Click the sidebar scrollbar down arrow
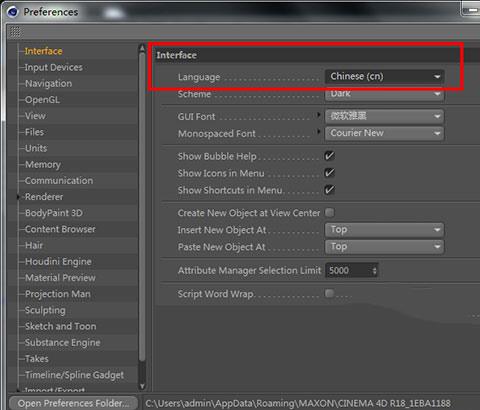This screenshot has height=410, width=480. pyautogui.click(x=142, y=386)
